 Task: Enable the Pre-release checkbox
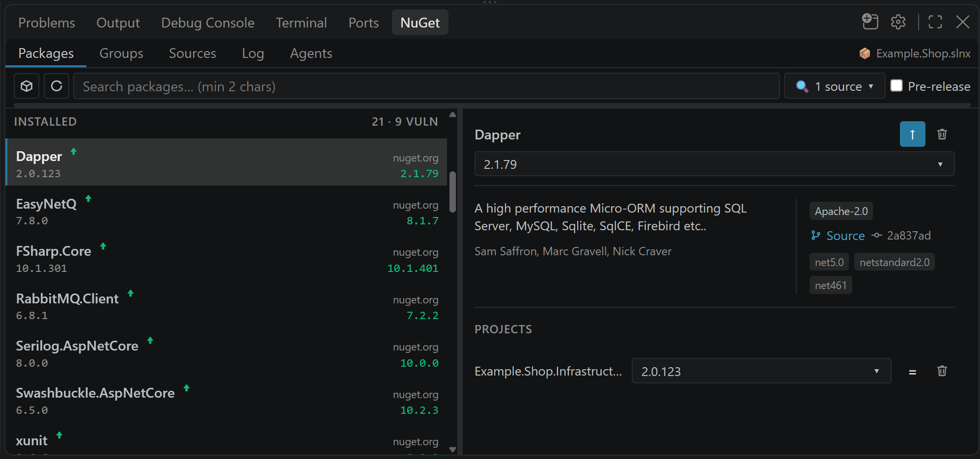coord(896,85)
